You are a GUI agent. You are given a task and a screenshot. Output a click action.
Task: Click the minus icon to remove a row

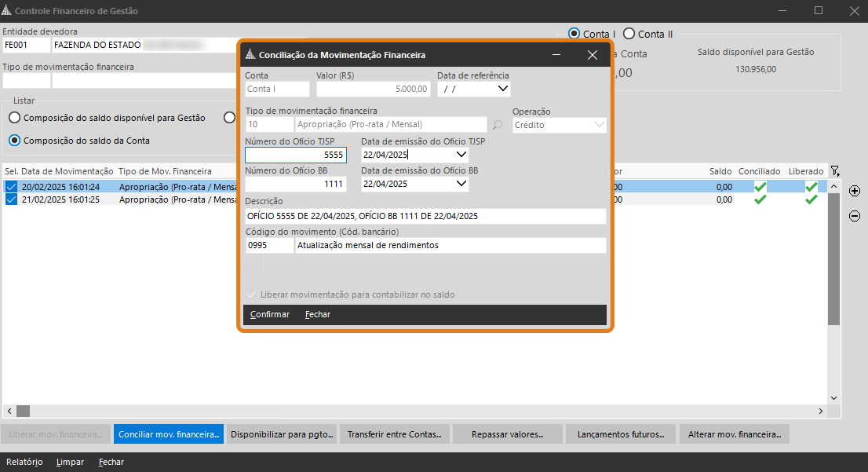point(855,216)
